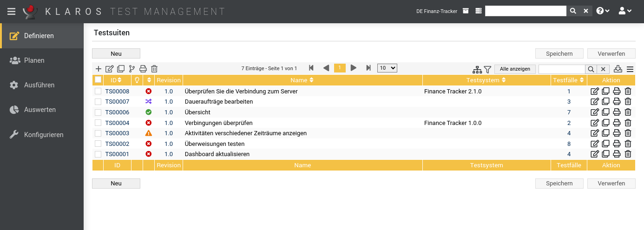Go to first page of results
This screenshot has width=644, height=230.
pos(311,68)
